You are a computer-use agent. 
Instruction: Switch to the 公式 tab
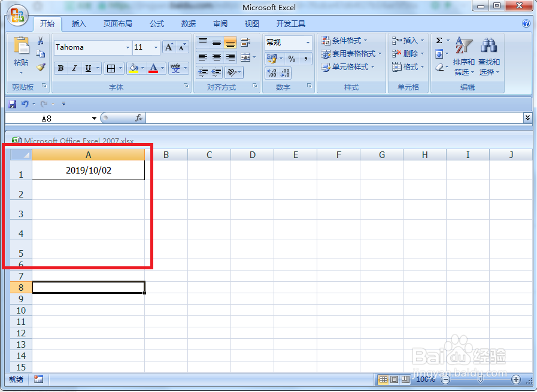click(156, 23)
